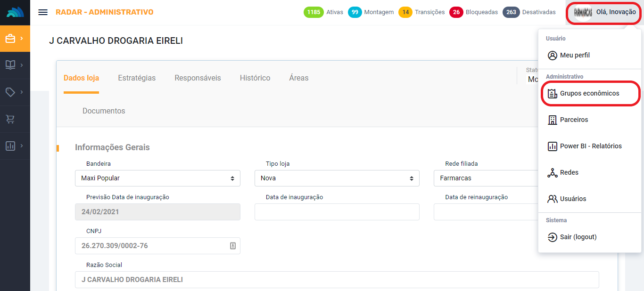Open the bar chart sidebar icon

tap(15, 145)
